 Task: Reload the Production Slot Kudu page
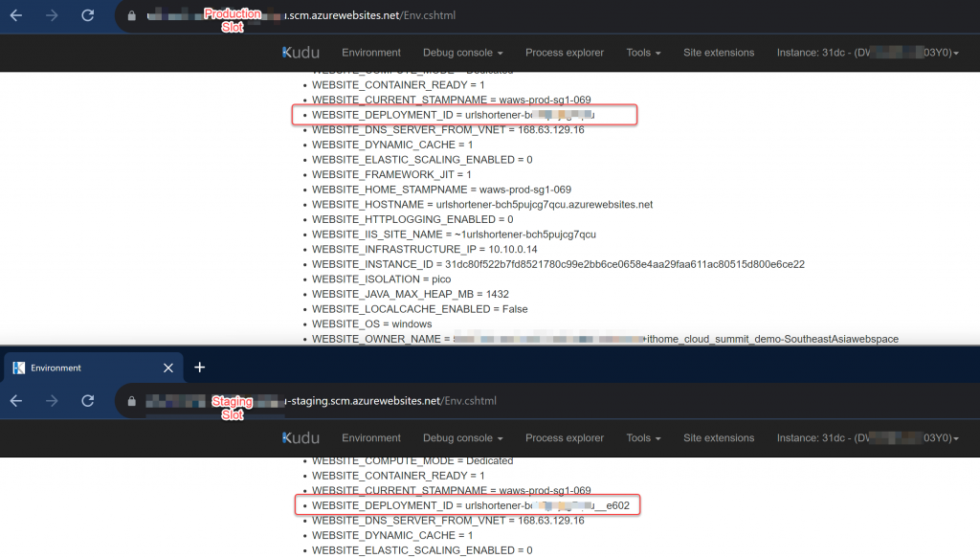coord(87,15)
